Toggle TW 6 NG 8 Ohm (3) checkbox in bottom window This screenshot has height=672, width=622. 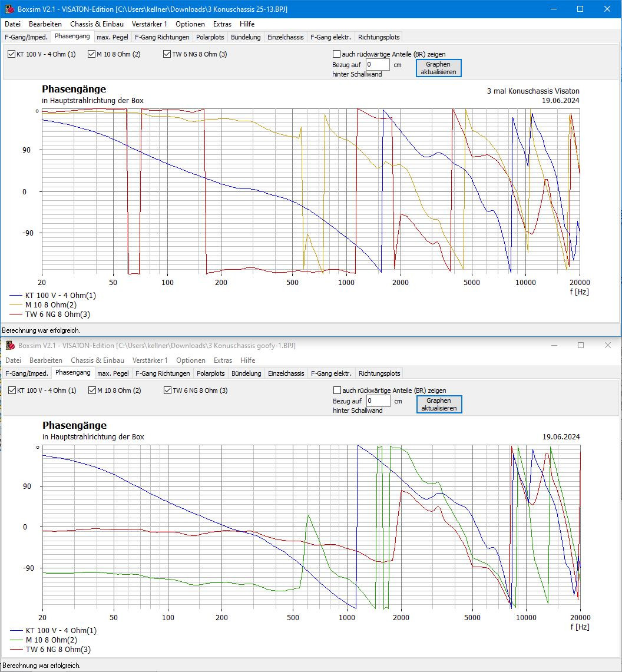coord(167,390)
